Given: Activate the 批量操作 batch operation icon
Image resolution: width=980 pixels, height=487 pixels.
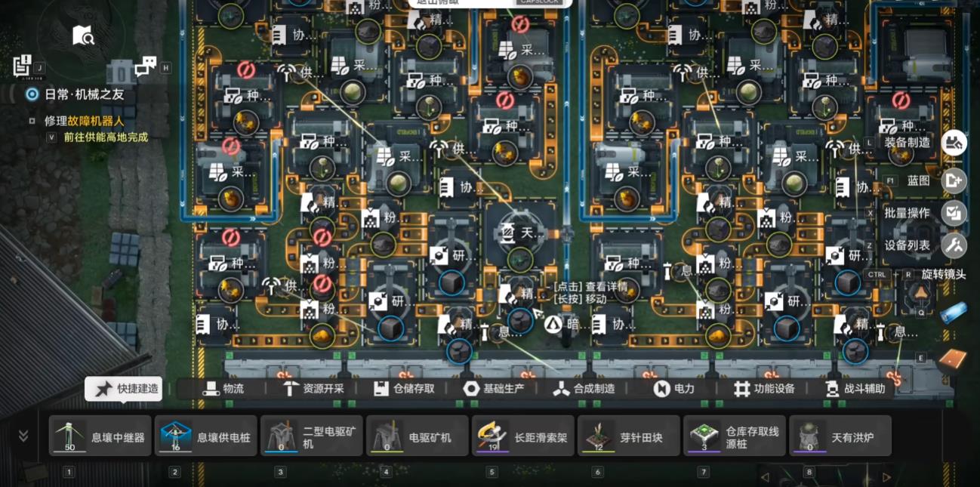Looking at the screenshot, I should point(954,213).
